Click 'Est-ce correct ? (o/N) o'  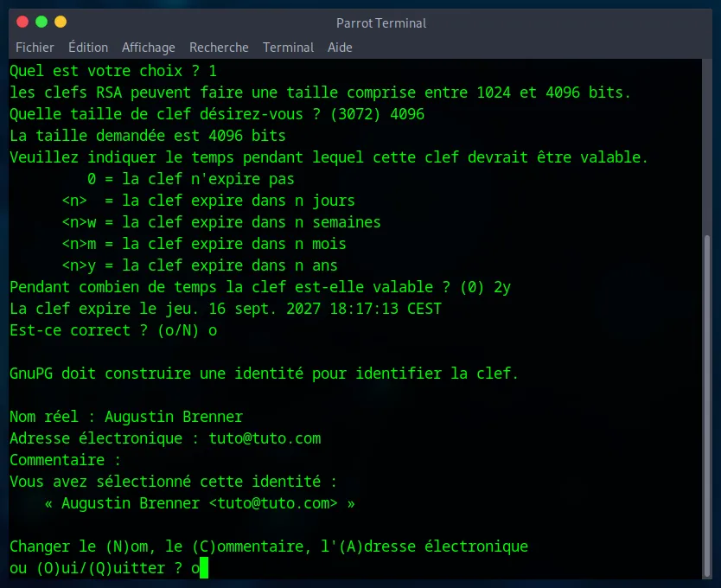pos(113,330)
